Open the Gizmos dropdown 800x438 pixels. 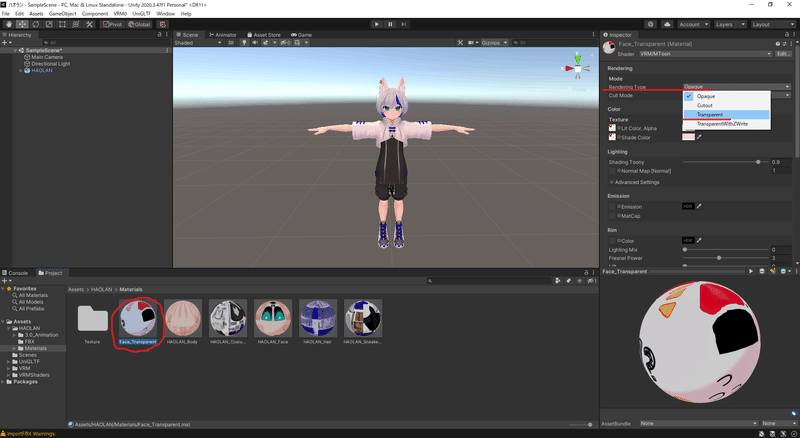point(494,42)
